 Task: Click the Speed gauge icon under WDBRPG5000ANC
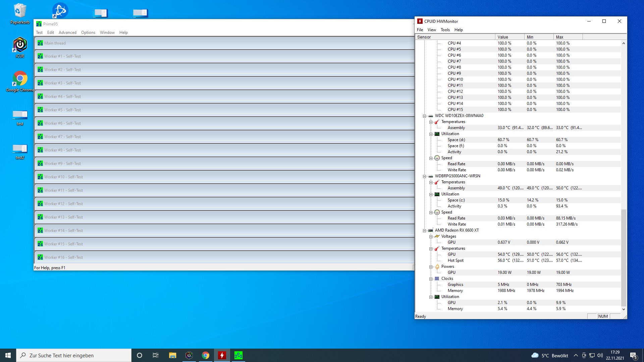(437, 212)
